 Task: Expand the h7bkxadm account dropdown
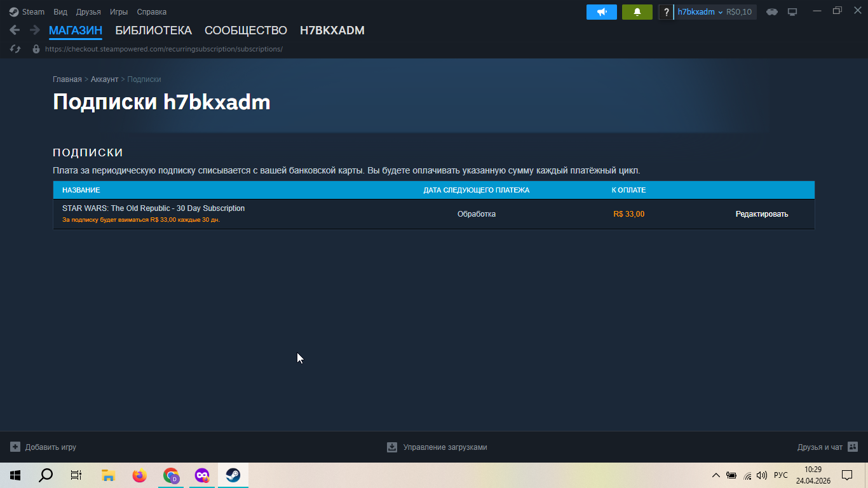pos(700,12)
